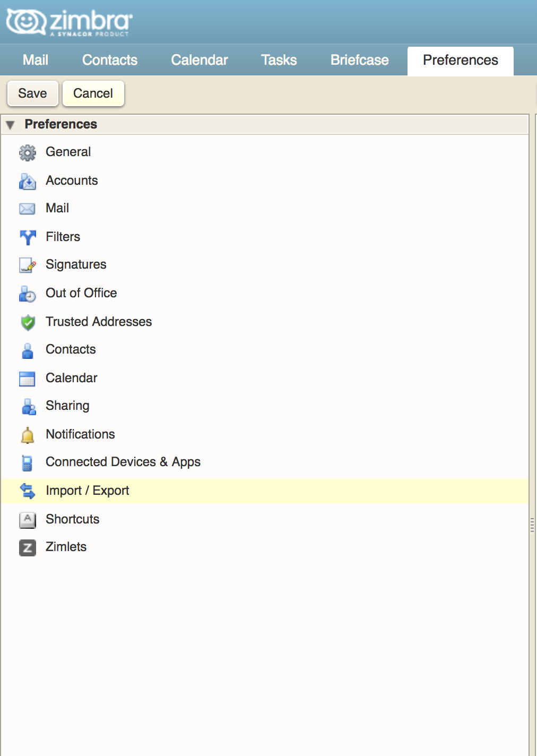Click the Signatures pencil icon
Image resolution: width=537 pixels, height=756 pixels.
(x=27, y=265)
